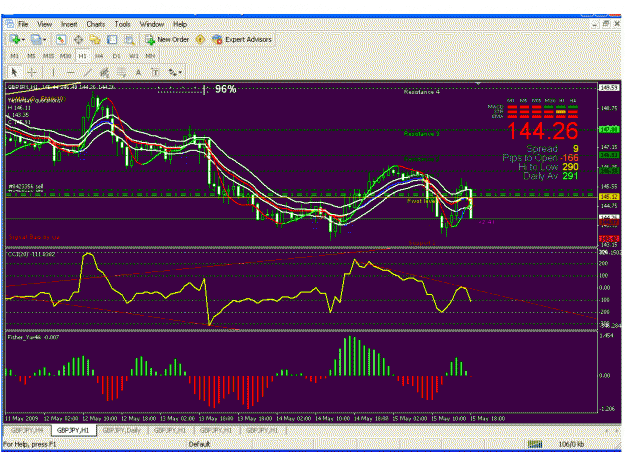Click the chart tabs scroll-left arrow
Viewport: 625px width, 452px height.
(607, 430)
